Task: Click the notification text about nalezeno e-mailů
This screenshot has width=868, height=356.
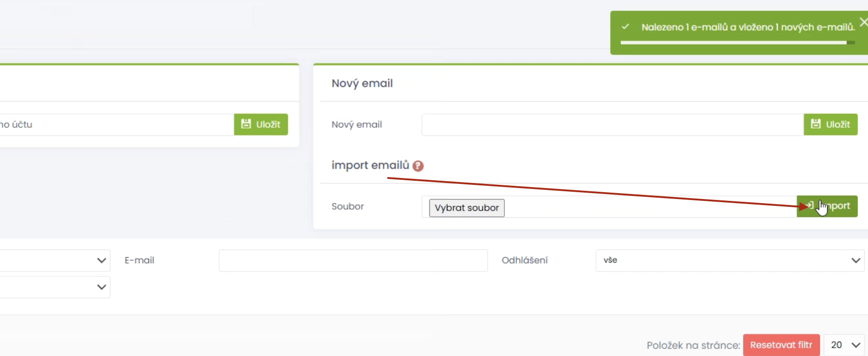Action: pyautogui.click(x=748, y=27)
